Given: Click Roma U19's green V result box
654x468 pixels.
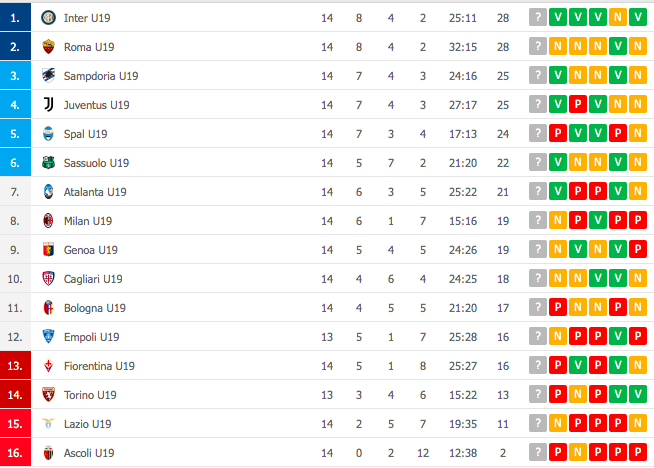Looking at the screenshot, I should coord(618,47).
